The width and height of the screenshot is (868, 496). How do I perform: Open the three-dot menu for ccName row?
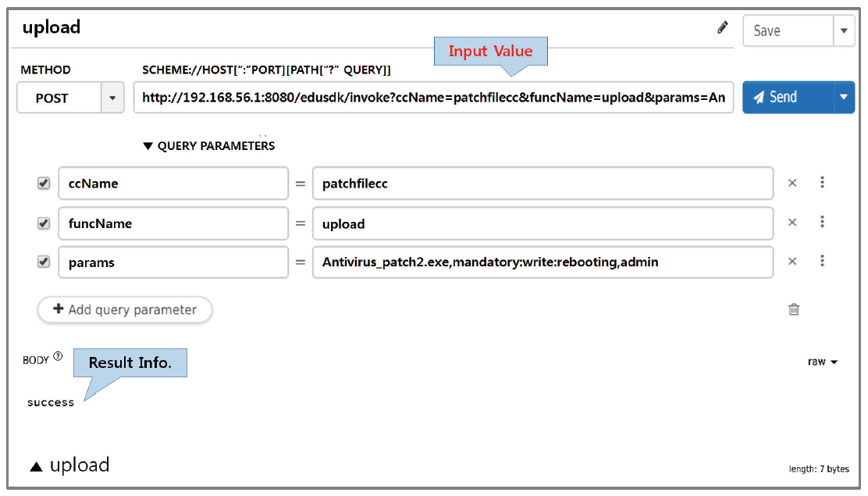coord(822,183)
